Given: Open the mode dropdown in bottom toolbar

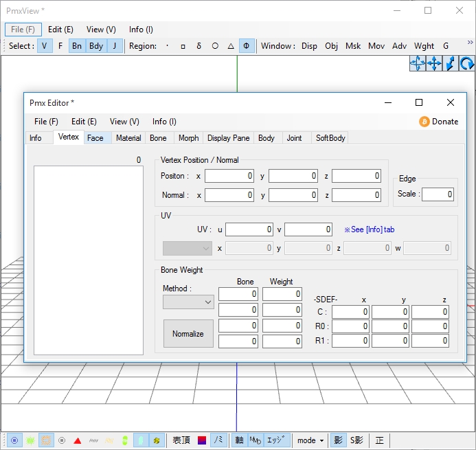Looking at the screenshot, I should [310, 440].
